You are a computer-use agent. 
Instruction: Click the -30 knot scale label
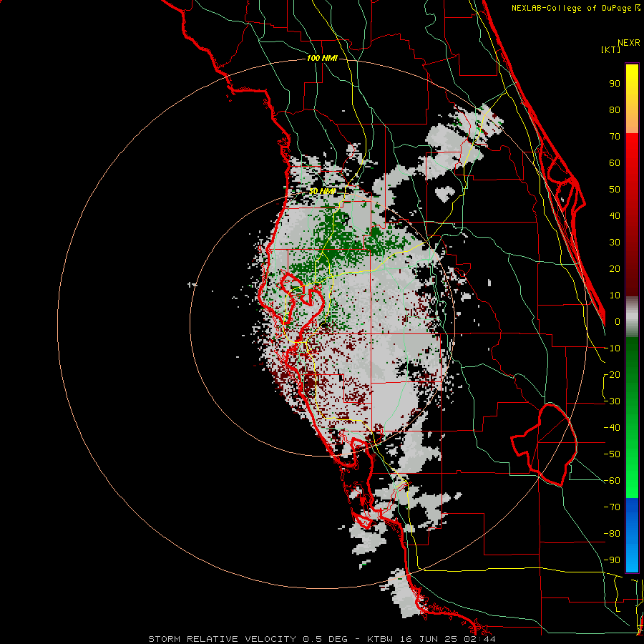pos(612,401)
